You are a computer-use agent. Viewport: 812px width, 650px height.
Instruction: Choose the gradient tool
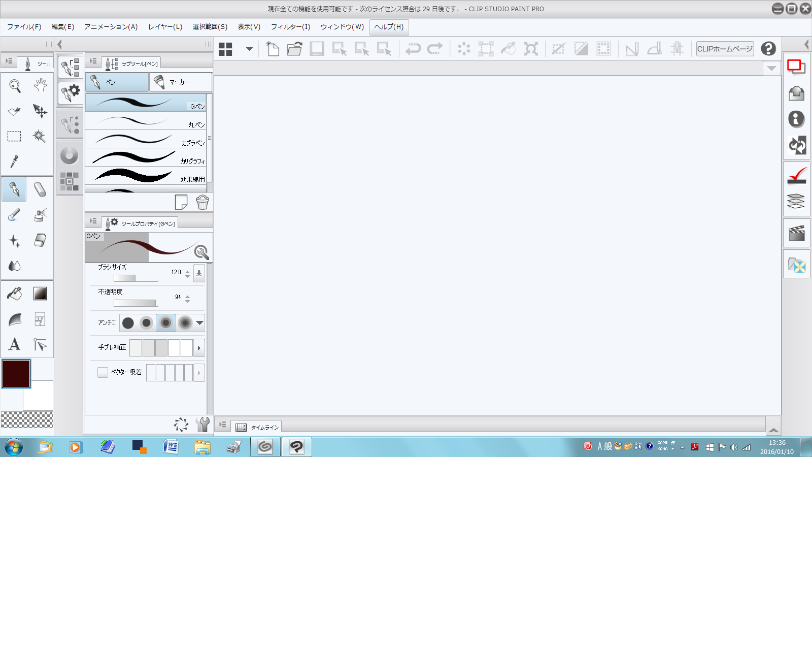(40, 294)
